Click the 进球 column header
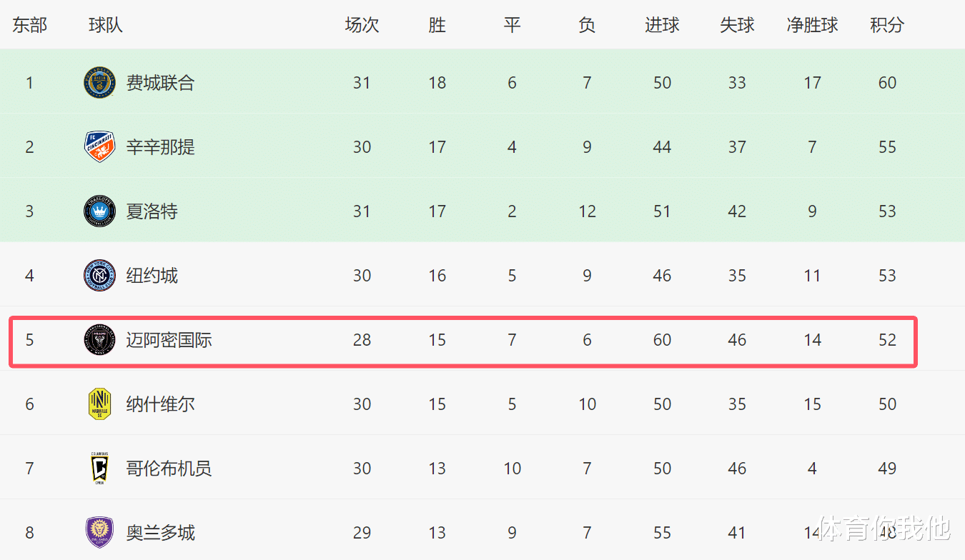The height and width of the screenshot is (560, 965). tap(662, 25)
